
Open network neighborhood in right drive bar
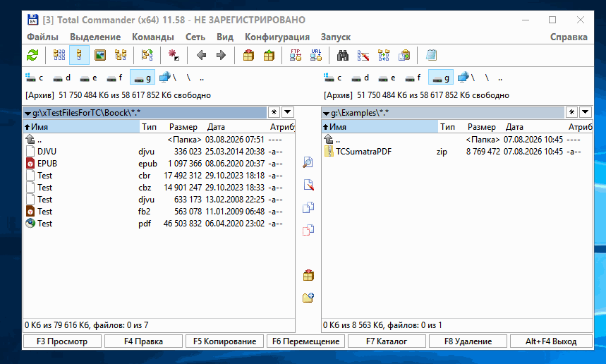click(466, 78)
